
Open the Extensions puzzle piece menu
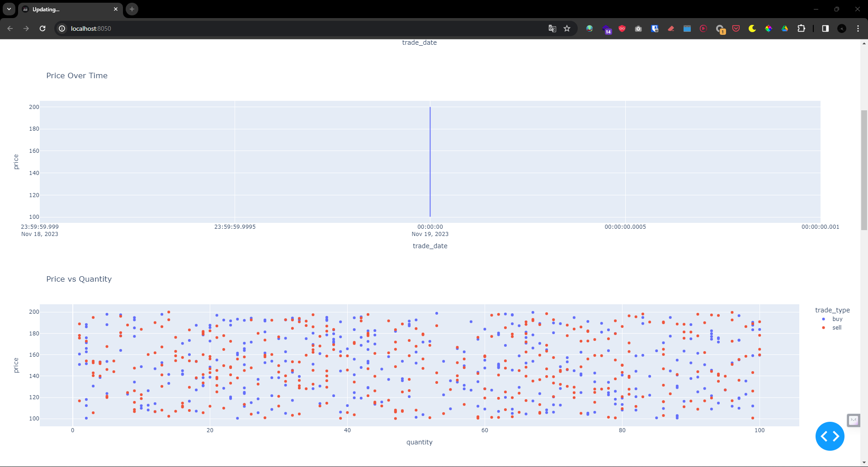coord(801,28)
